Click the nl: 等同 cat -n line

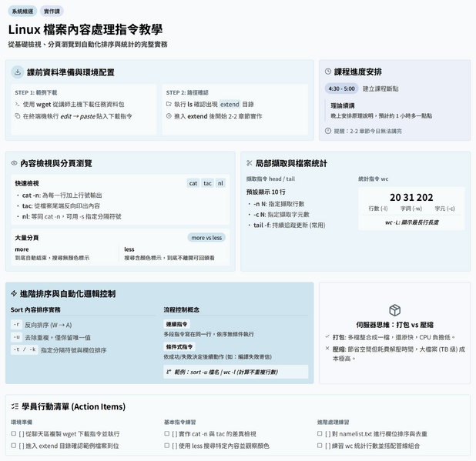click(x=72, y=216)
